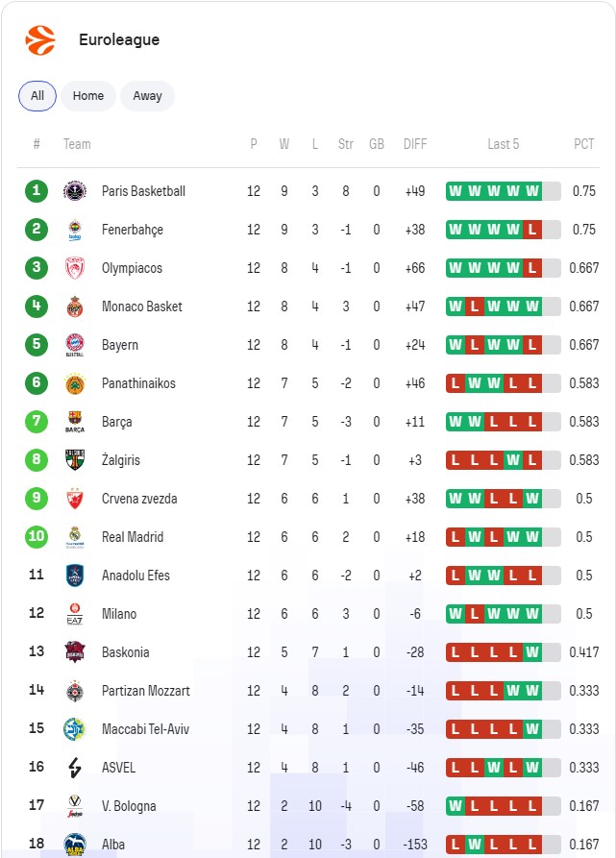Viewport: 616px width, 858px height.
Task: Open Anadolu Efes team page
Action: tap(136, 576)
